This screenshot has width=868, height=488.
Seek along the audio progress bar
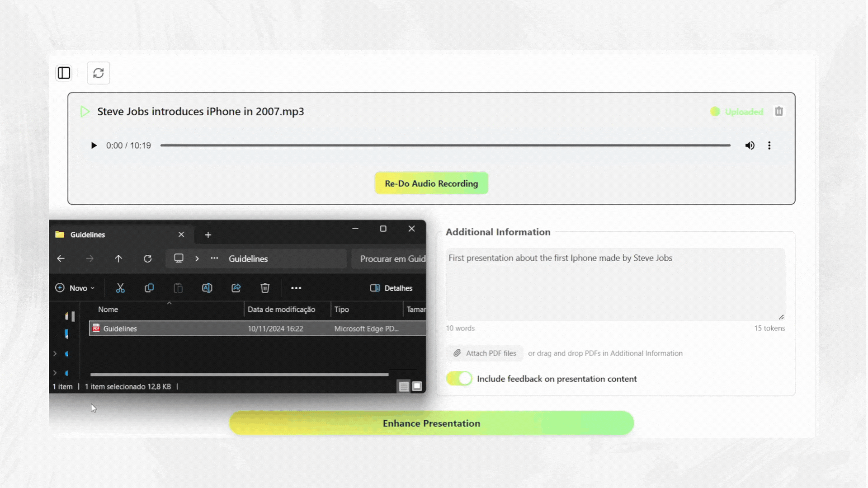coord(445,145)
